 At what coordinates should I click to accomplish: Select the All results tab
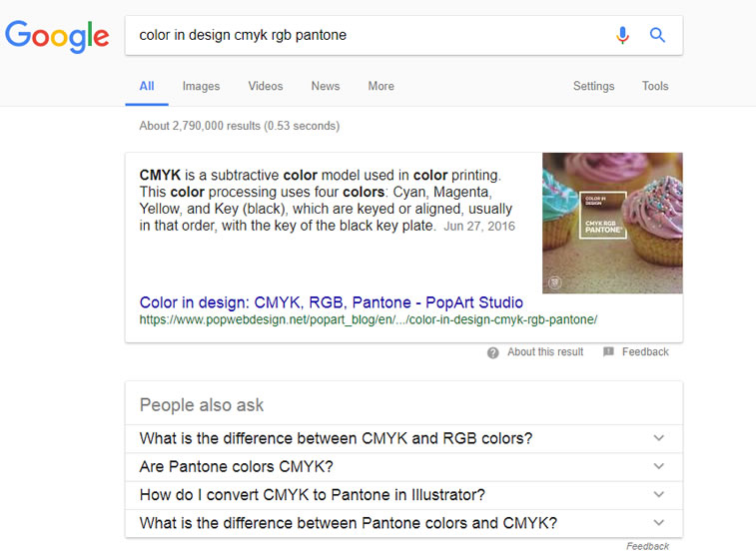[x=147, y=86]
